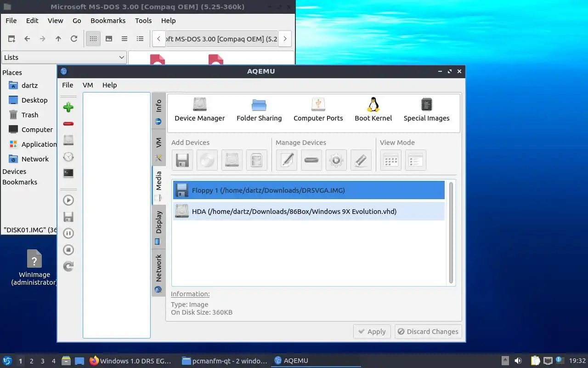This screenshot has height=368, width=588.
Task: Select compact view in file manager
Action: 124,39
